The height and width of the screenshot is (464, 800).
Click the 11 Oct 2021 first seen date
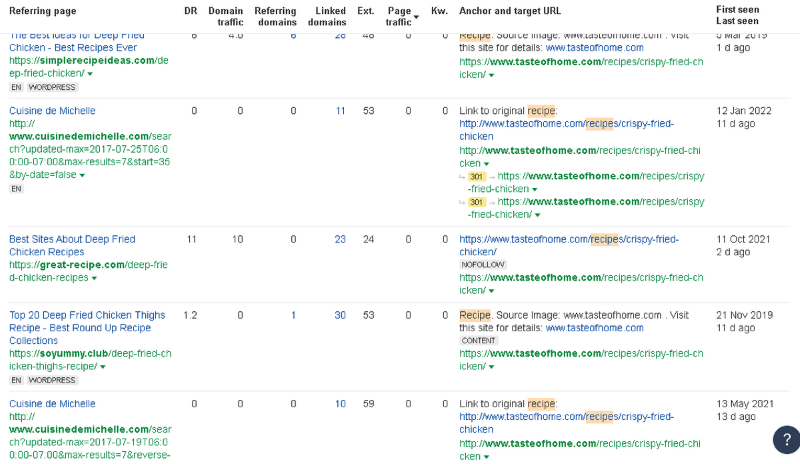tap(743, 239)
